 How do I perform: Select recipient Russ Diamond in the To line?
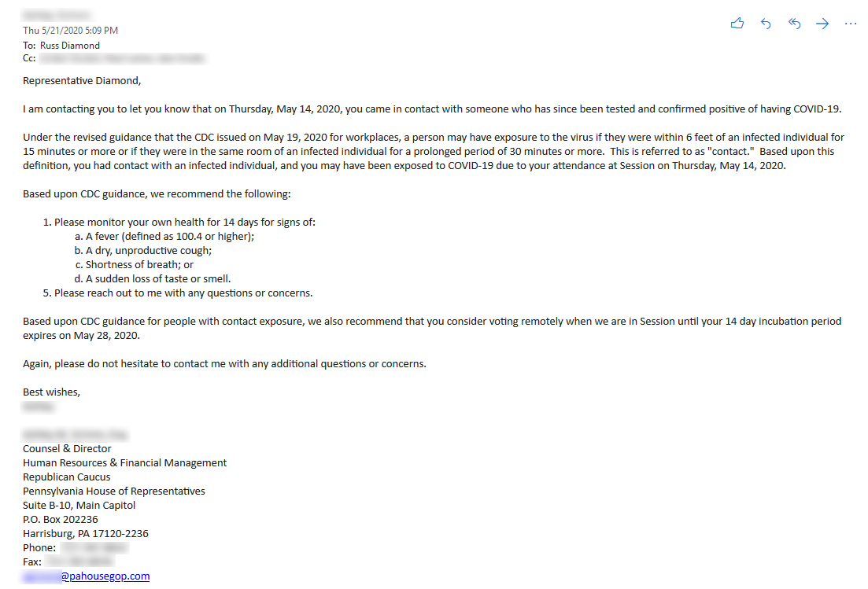pyautogui.click(x=70, y=45)
